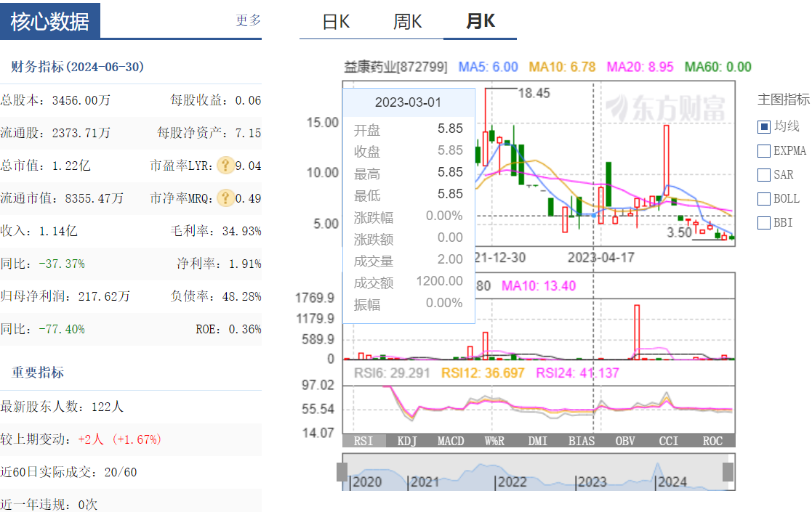The image size is (812, 512).
Task: Grab the left handle of timeline range slider
Action: (342, 472)
